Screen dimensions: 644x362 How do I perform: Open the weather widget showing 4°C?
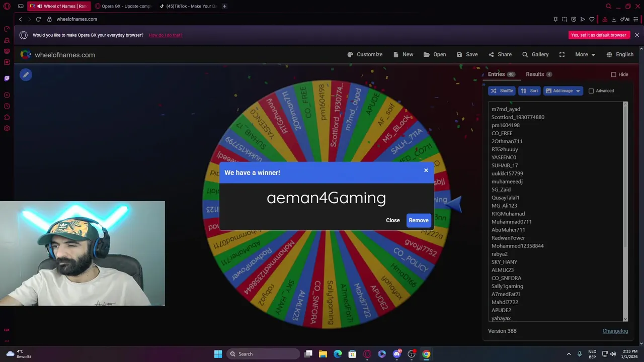19,354
